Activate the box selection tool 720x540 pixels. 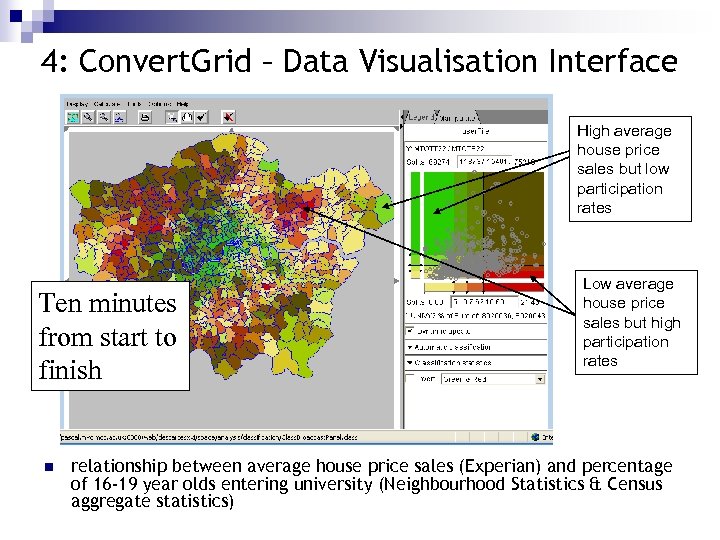tap(172, 118)
